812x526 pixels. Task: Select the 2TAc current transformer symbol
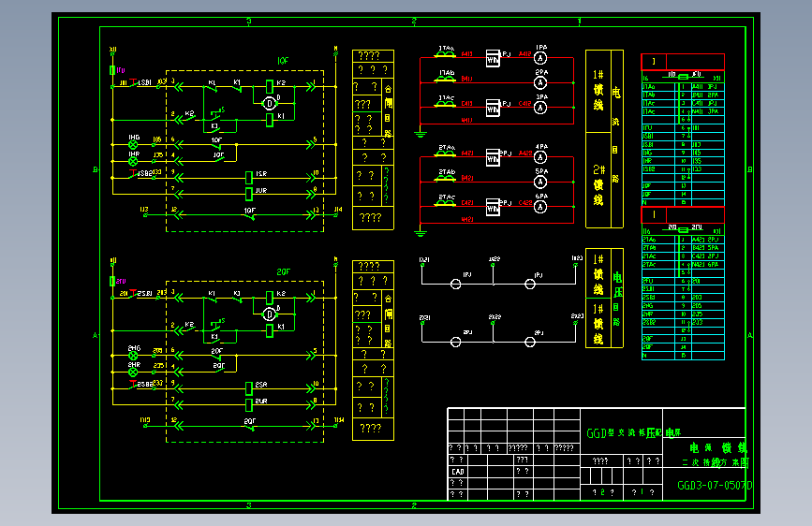445,203
